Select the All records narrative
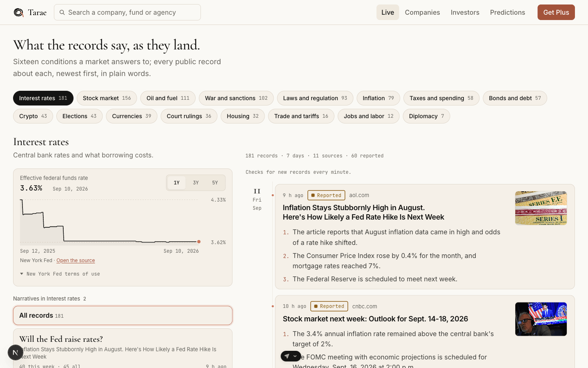The width and height of the screenshot is (588, 368). 122,315
